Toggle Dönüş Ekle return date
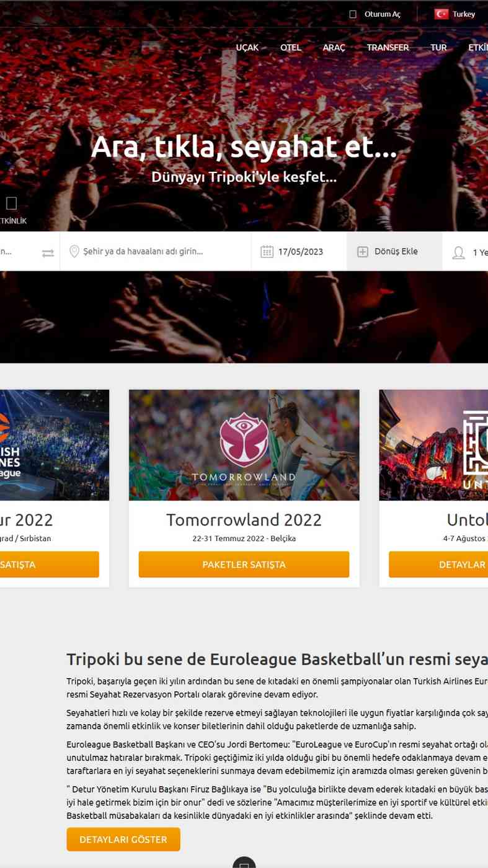 pos(394,251)
